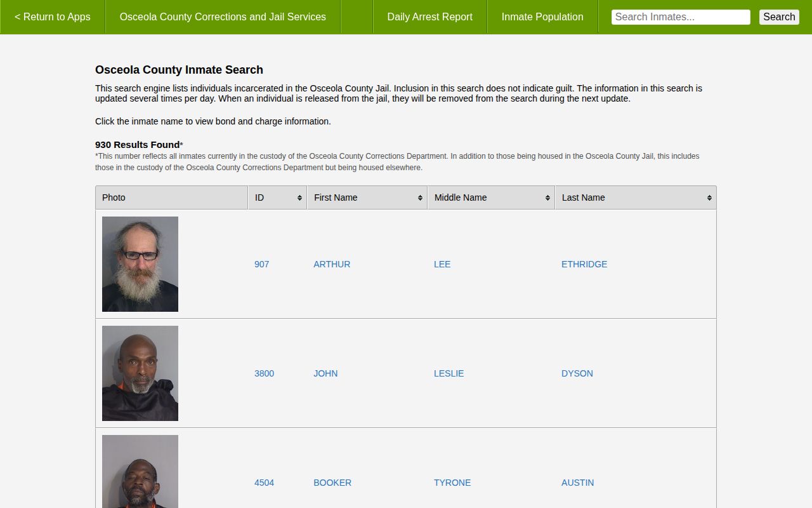
Task: Open inmate ID 907 link
Action: [262, 264]
